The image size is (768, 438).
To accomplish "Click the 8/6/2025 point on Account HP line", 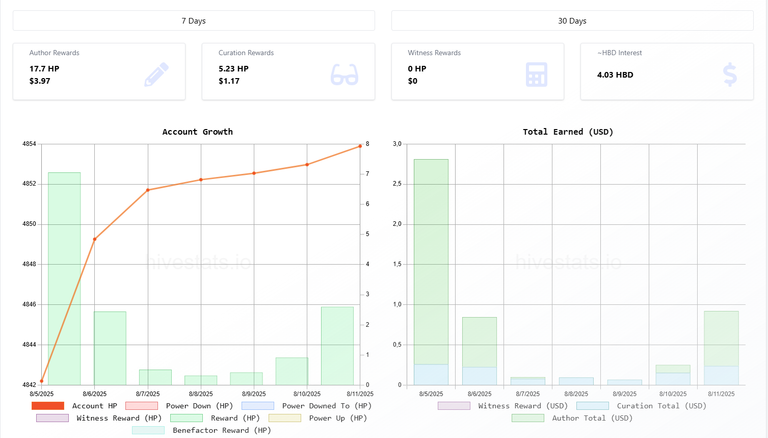I will coord(95,240).
